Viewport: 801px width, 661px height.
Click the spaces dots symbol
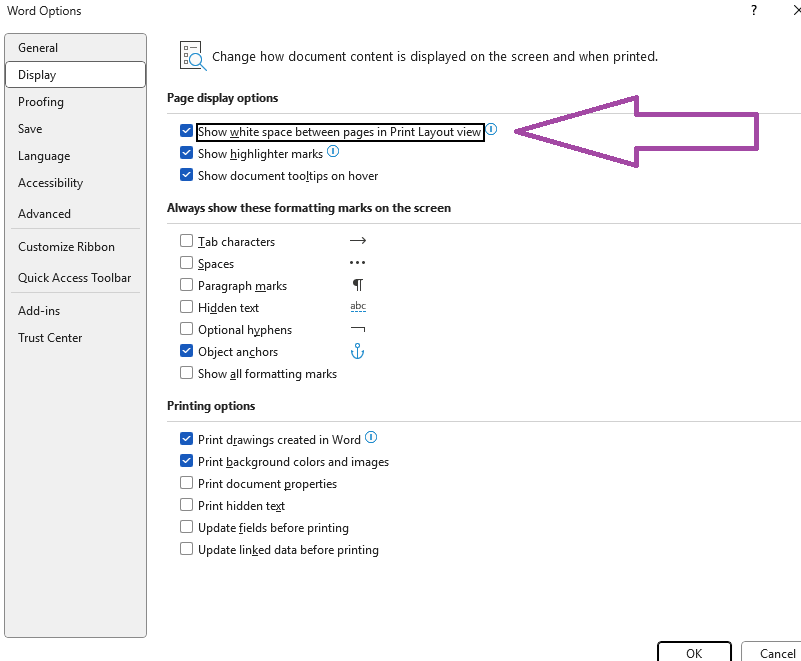tap(357, 262)
